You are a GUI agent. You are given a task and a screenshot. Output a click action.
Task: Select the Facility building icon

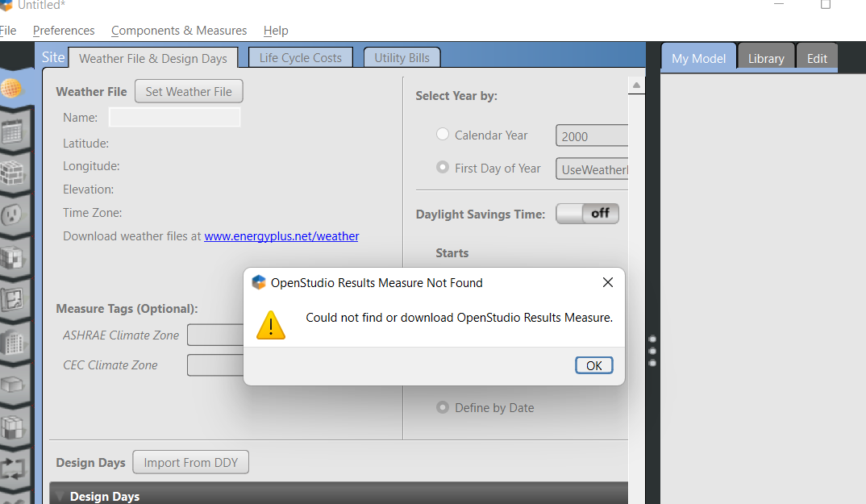pos(15,342)
